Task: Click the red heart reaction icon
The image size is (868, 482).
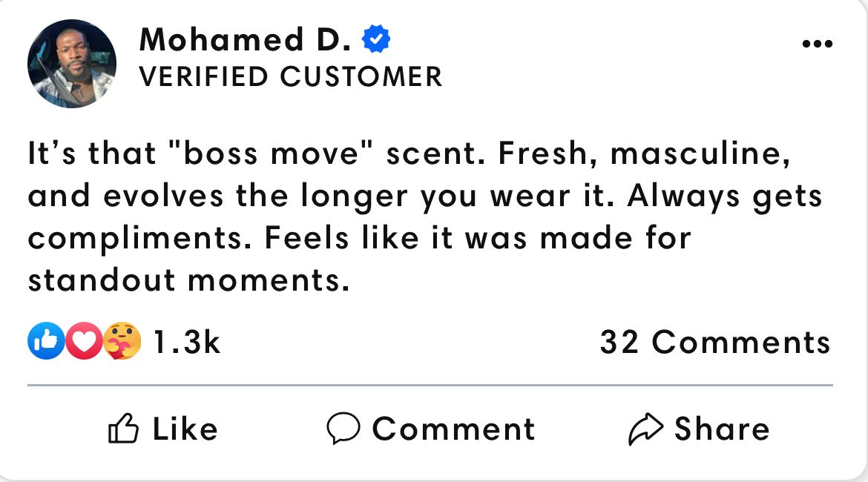Action: point(83,342)
